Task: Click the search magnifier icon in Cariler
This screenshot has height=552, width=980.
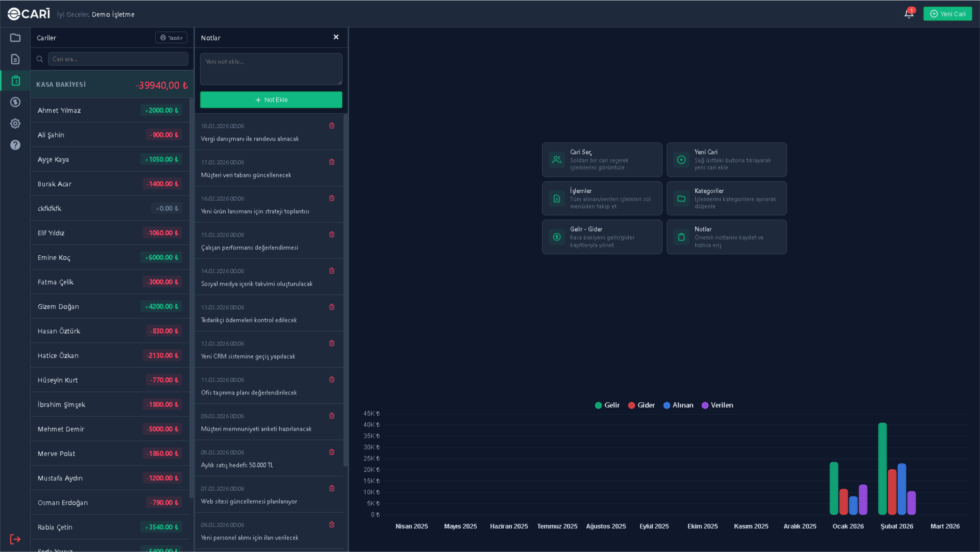Action: (40, 59)
